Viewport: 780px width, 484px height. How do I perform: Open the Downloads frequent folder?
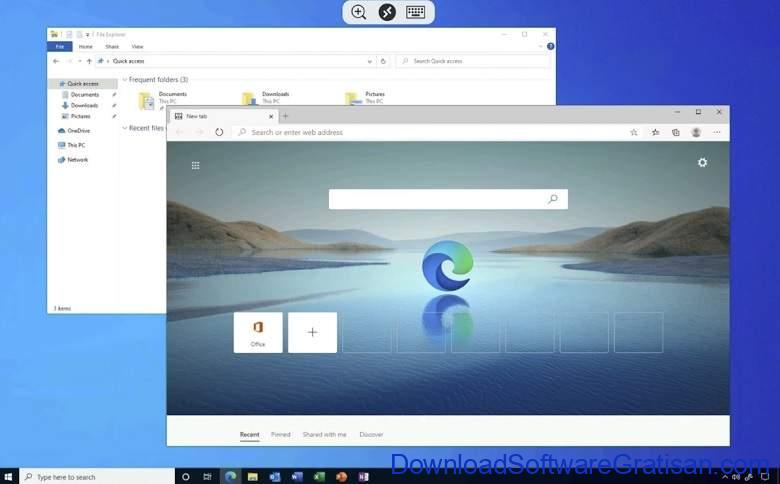tap(266, 98)
